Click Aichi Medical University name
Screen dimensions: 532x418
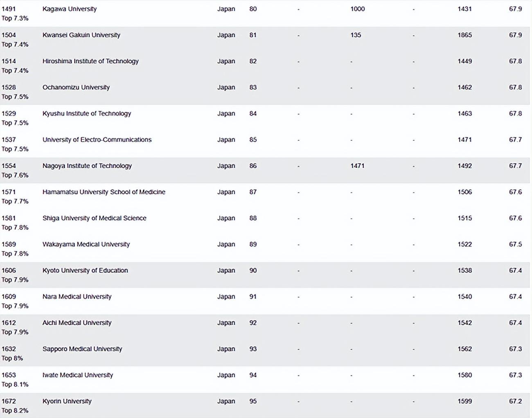tap(77, 323)
